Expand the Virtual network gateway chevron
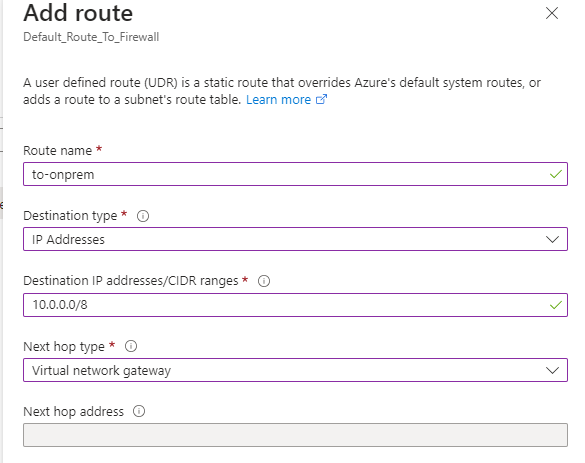This screenshot has height=463, width=585. [552, 370]
